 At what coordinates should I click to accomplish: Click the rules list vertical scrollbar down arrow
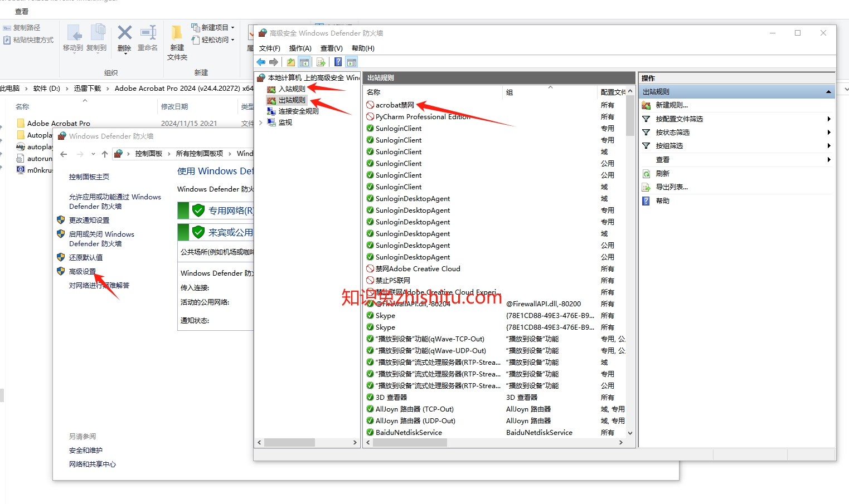(630, 433)
